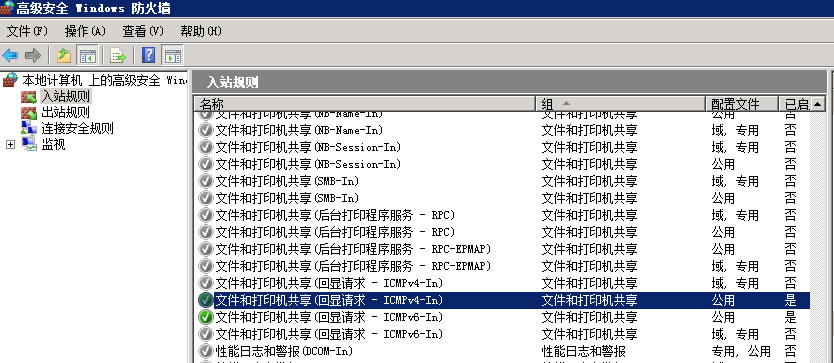Image resolution: width=834 pixels, height=363 pixels.
Task: Sort by the 配置文件 column header
Action: (742, 104)
